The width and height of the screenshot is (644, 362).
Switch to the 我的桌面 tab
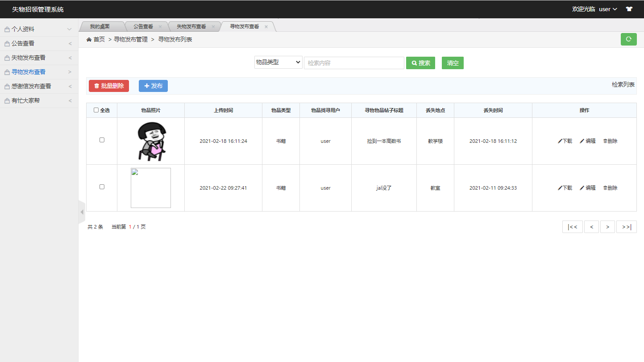[x=101, y=26]
